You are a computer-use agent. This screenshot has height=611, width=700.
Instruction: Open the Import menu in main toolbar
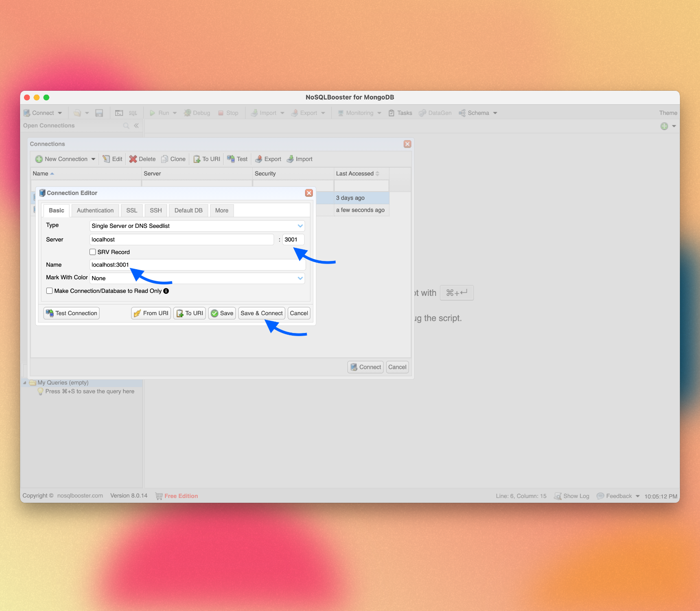point(268,113)
